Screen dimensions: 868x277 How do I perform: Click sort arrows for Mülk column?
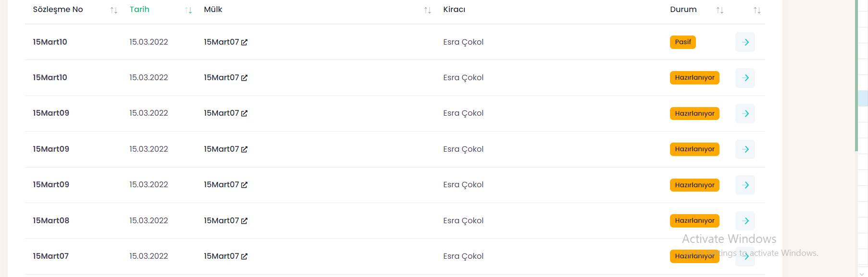(427, 10)
